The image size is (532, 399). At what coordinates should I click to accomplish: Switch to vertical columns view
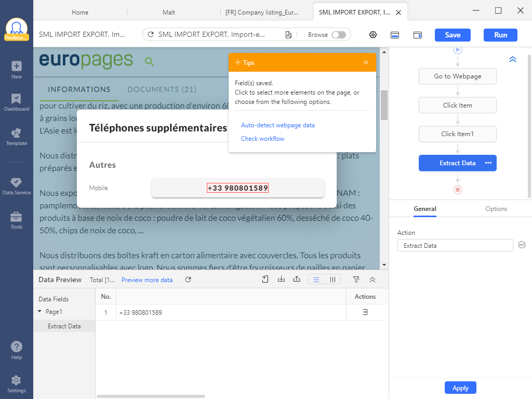tap(332, 280)
